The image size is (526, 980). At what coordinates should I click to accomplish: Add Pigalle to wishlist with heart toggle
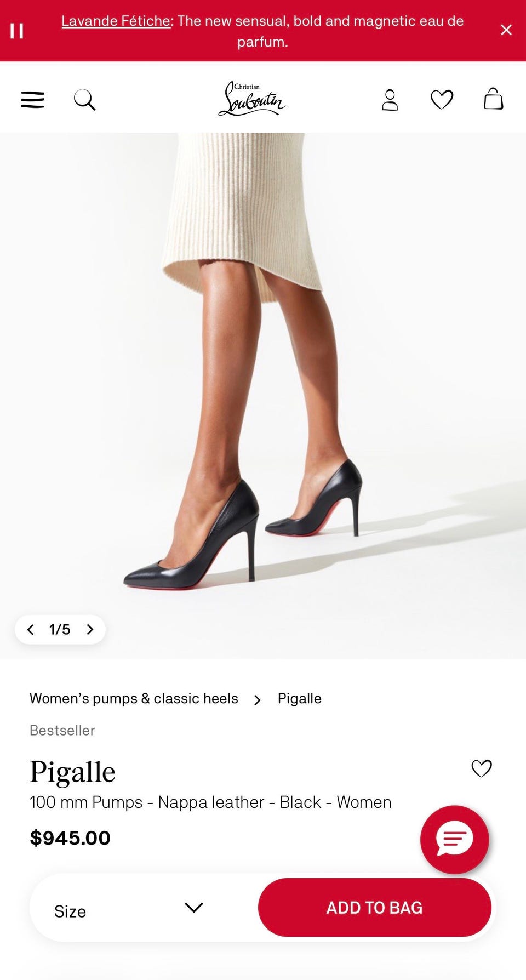[482, 768]
